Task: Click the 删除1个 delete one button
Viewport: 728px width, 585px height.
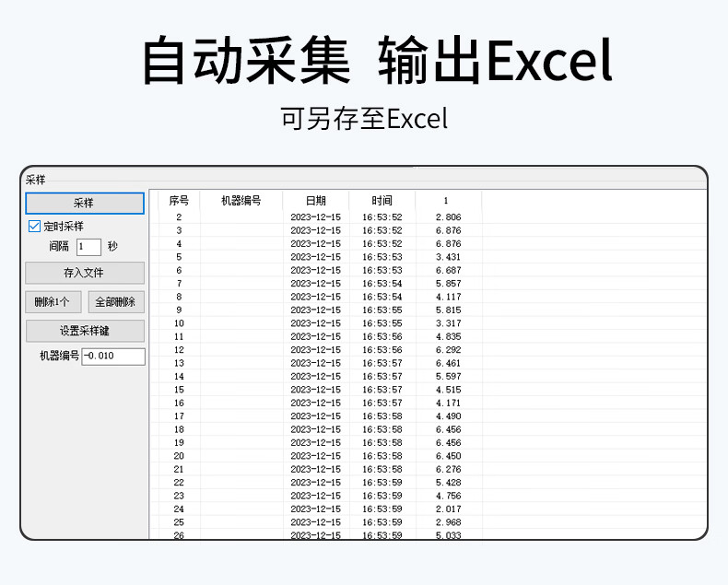Action: click(x=53, y=302)
